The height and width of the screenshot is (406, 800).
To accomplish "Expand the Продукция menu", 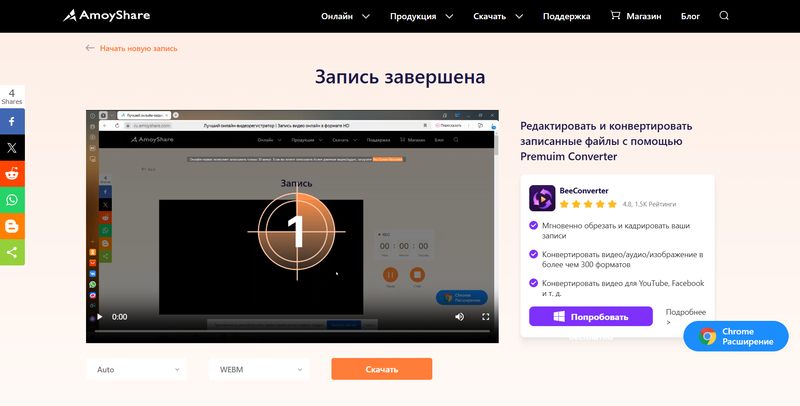I will [x=421, y=16].
